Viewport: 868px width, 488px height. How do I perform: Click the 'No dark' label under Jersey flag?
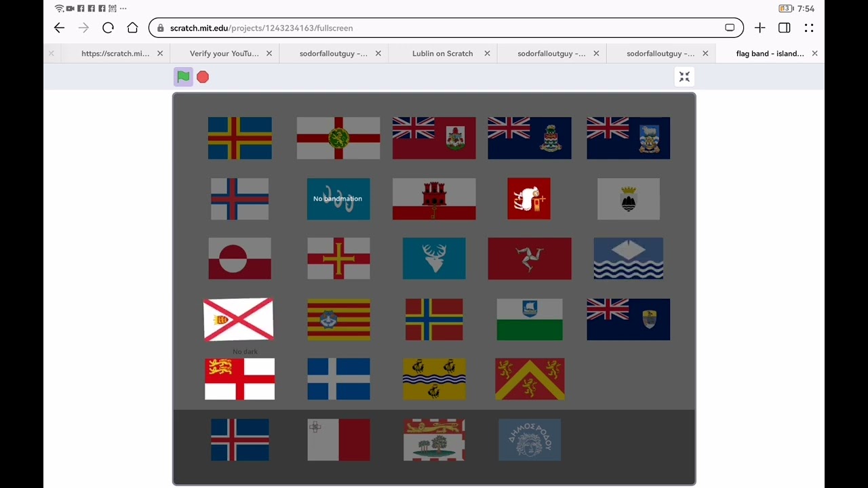(x=245, y=352)
